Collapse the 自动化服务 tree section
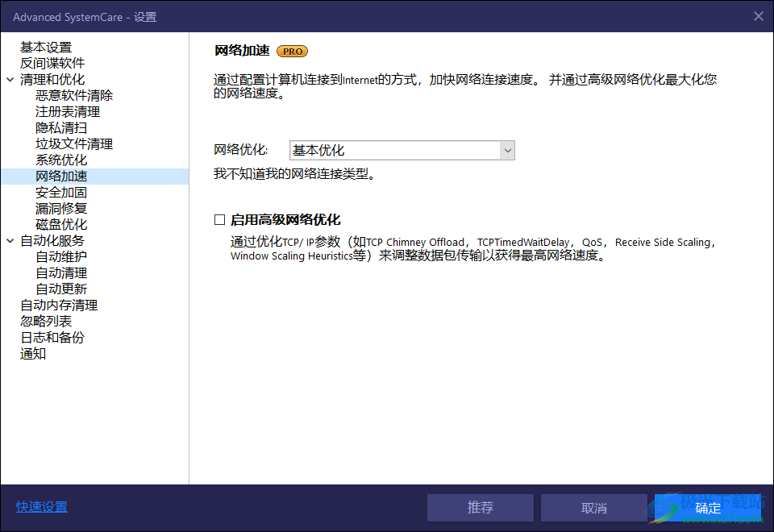774x532 pixels. (x=10, y=241)
